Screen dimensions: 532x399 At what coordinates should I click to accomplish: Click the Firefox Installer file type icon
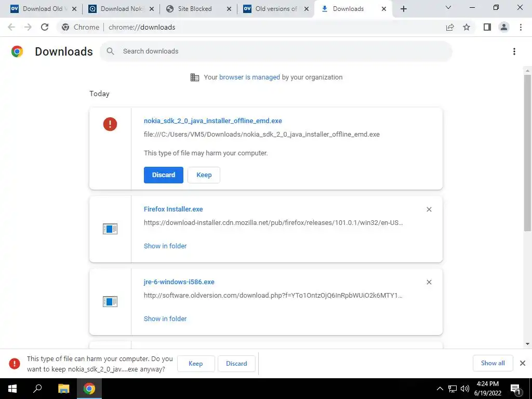pos(110,229)
